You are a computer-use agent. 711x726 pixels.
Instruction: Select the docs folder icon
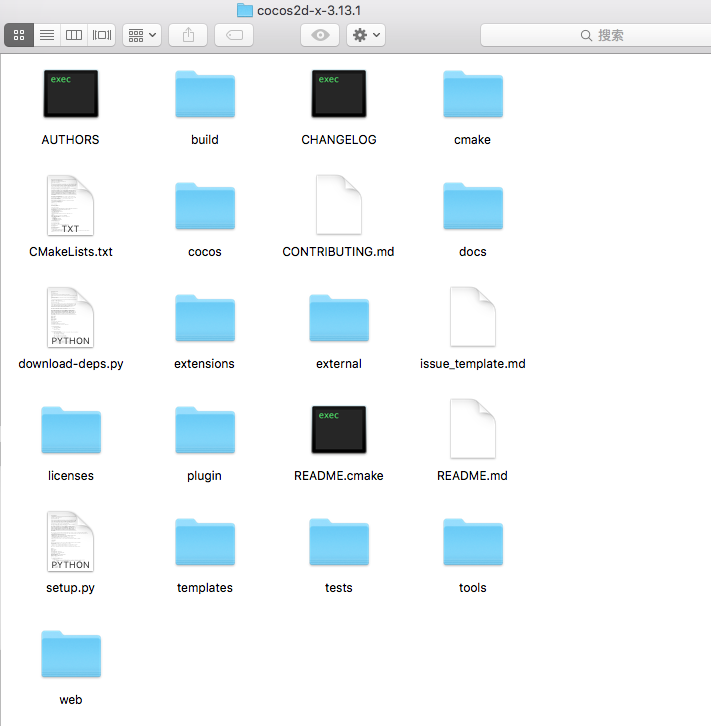473,206
